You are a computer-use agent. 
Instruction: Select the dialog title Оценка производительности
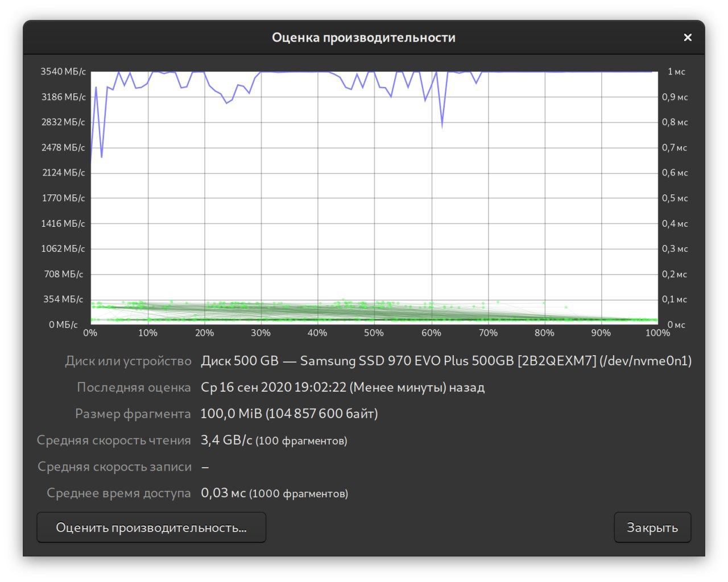[363, 38]
